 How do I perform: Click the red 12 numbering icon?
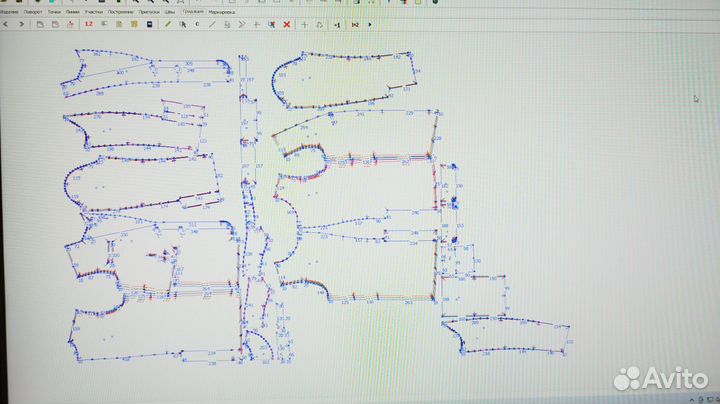89,22
